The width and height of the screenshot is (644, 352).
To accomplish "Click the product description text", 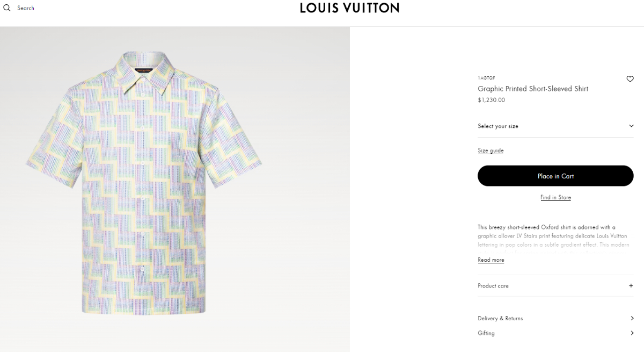I will [554, 239].
